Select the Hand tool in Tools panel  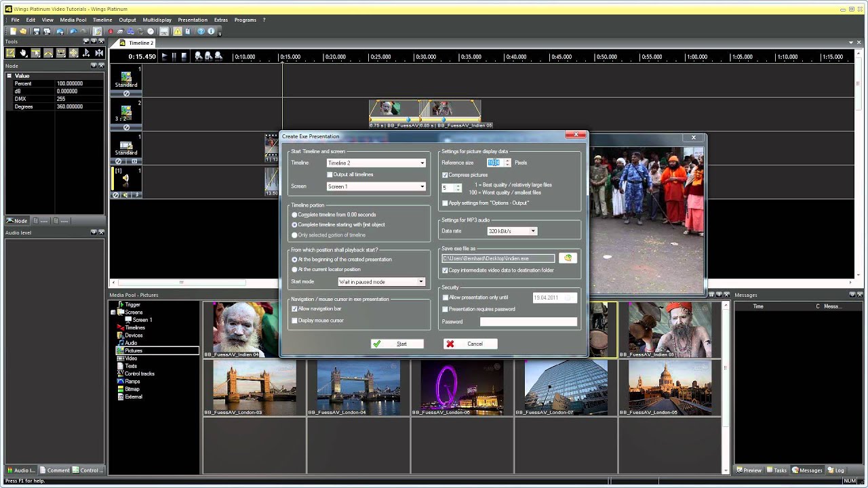coord(23,53)
